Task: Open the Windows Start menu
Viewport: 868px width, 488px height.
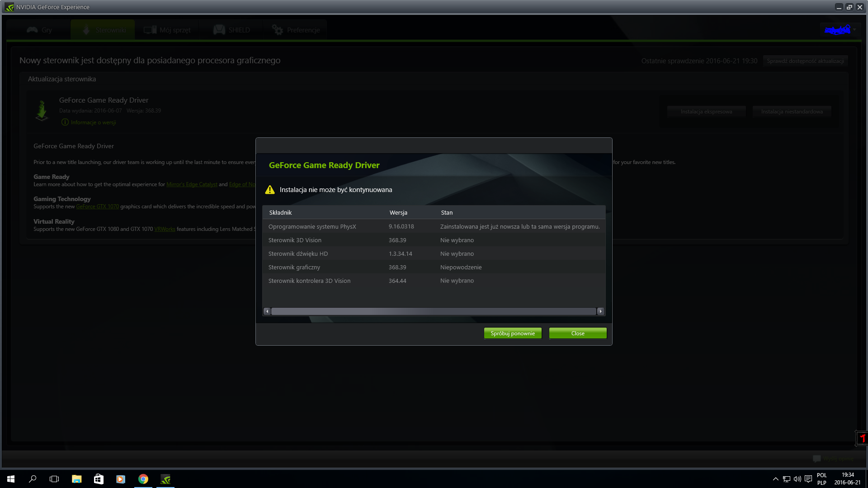Action: (11, 479)
